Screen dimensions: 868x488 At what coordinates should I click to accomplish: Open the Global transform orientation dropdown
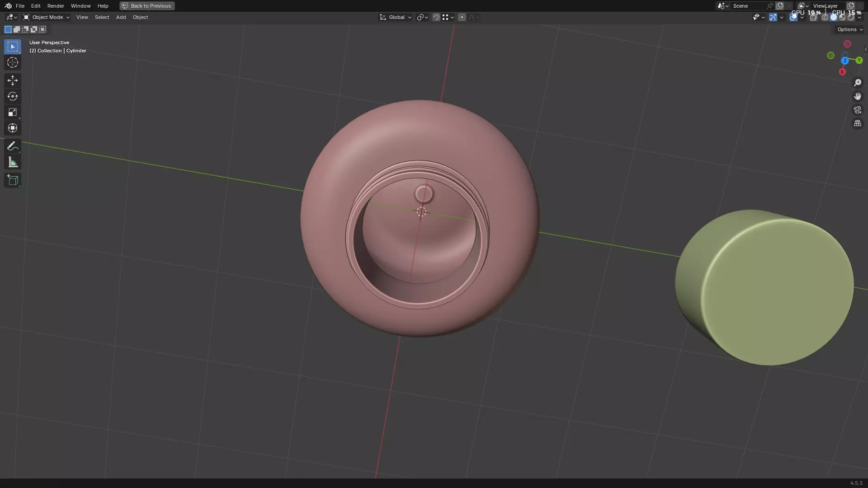[396, 17]
